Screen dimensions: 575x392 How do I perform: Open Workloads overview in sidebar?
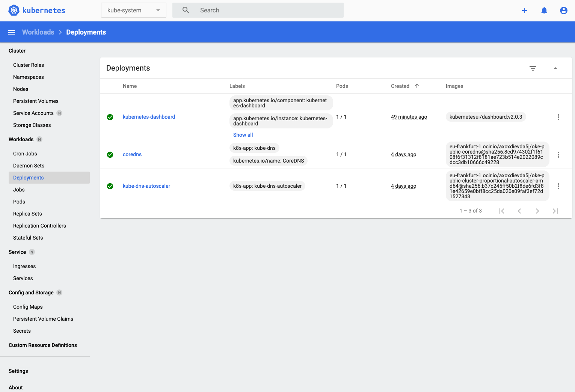coord(21,139)
